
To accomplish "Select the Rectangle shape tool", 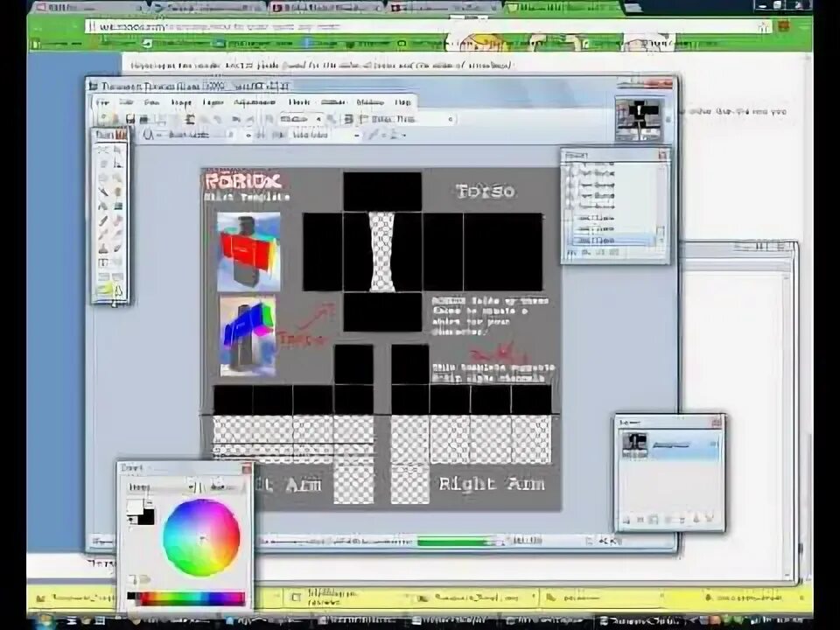I will click(103, 276).
